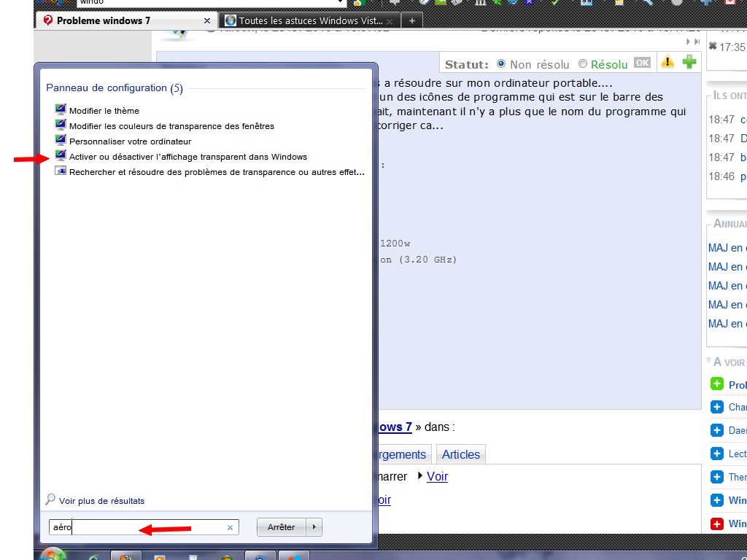The width and height of the screenshot is (747, 560).
Task: Open the Articles tab on the forum page
Action: [x=461, y=454]
